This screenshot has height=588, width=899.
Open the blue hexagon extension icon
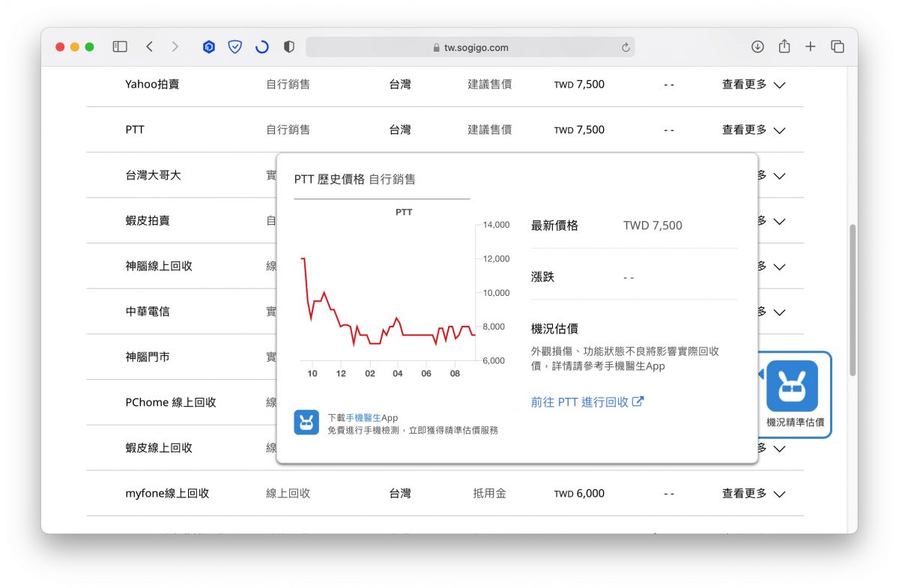click(209, 46)
